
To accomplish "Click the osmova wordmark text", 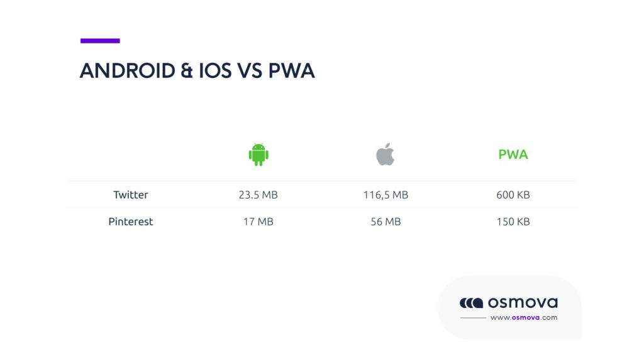I will pyautogui.click(x=523, y=303).
